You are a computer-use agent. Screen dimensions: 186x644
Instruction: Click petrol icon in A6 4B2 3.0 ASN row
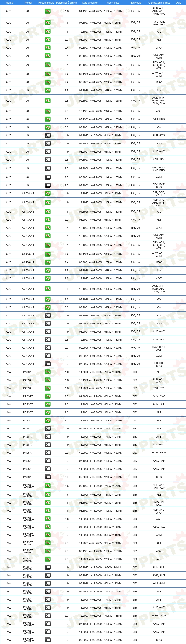[48, 127]
